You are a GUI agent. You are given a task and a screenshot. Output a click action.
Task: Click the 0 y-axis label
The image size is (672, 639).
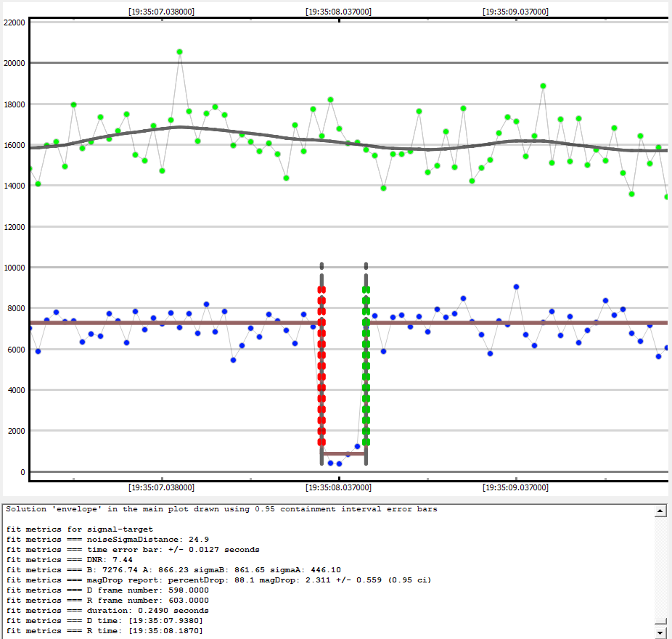pos(22,472)
